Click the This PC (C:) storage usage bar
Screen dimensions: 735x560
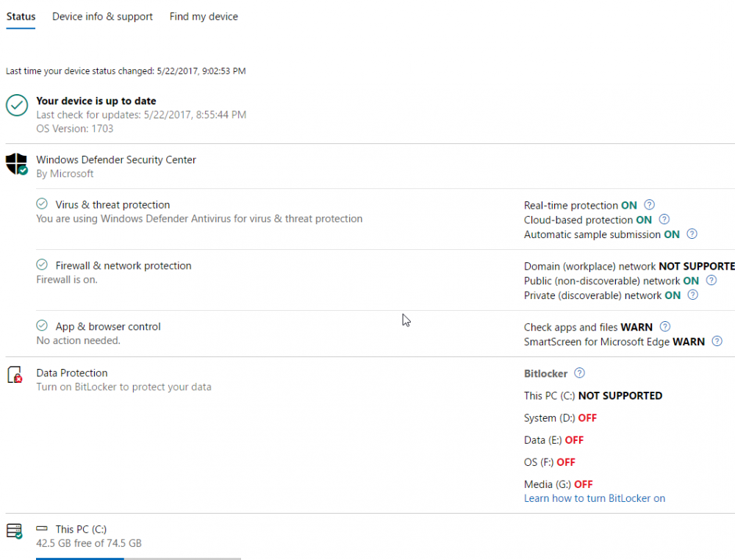[138, 558]
